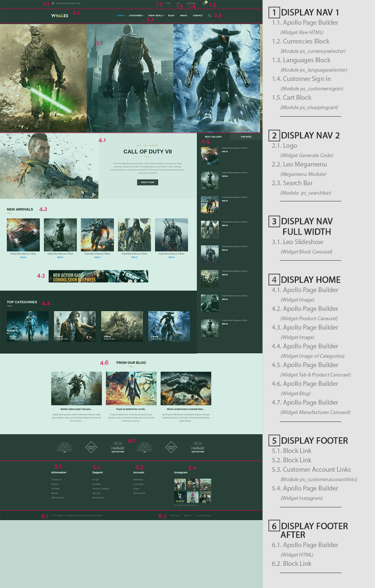Expand the Account dropdown
This screenshot has width=375, height=588.
tap(192, 3)
